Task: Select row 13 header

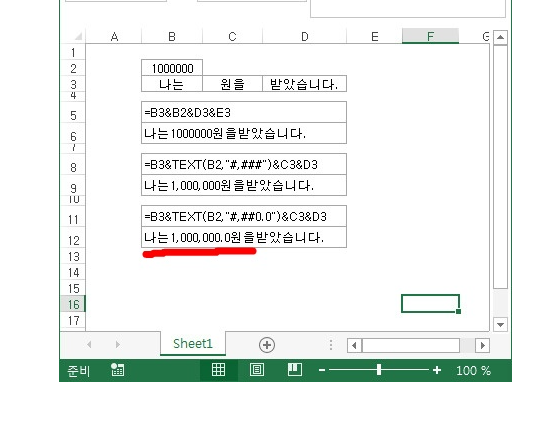Action: (73, 256)
